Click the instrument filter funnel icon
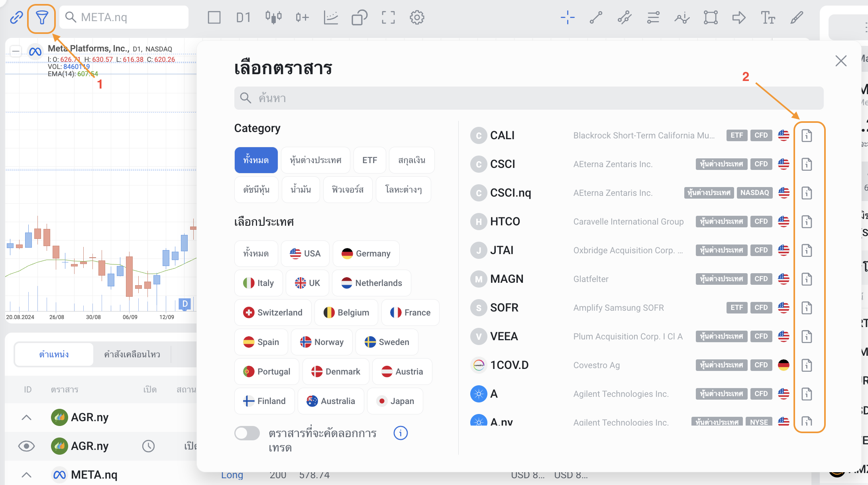This screenshot has height=485, width=868. click(41, 18)
